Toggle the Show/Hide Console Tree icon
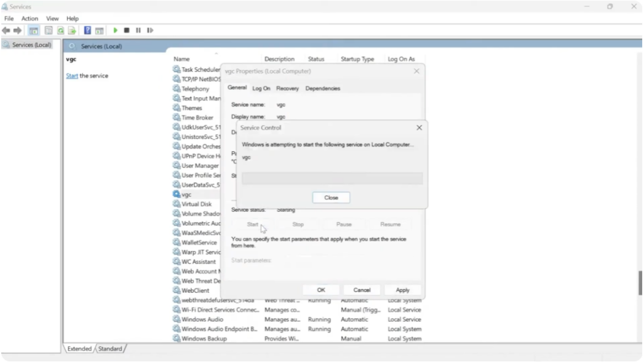This screenshot has height=362, width=644. tap(33, 30)
